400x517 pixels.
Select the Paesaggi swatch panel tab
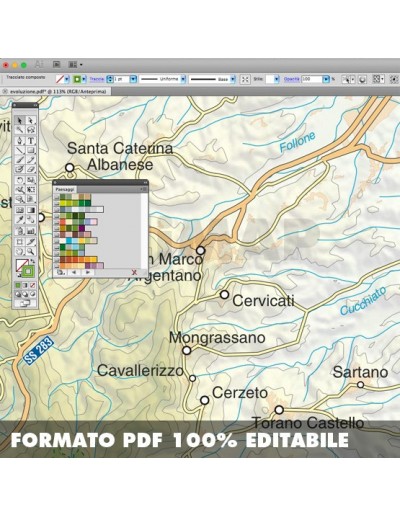point(65,189)
